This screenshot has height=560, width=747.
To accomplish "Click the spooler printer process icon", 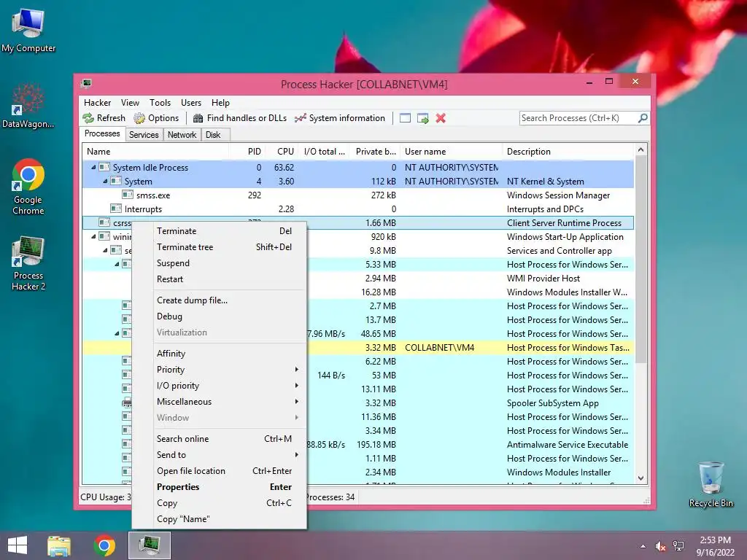I will coord(127,402).
